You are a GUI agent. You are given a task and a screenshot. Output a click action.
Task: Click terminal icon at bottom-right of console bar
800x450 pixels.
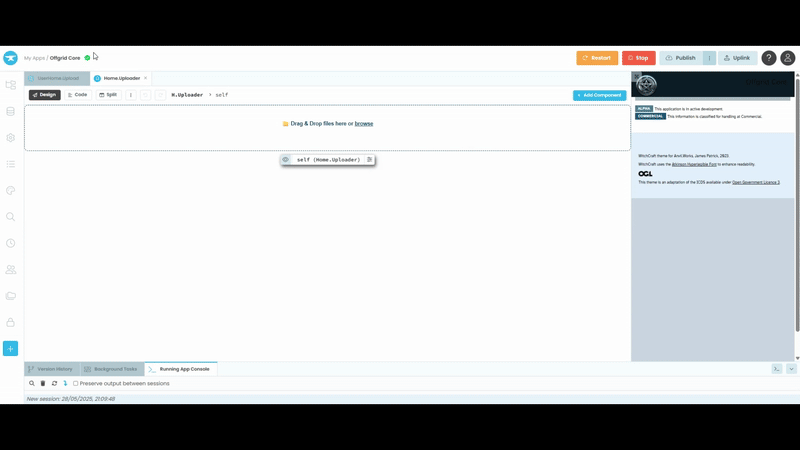777,369
